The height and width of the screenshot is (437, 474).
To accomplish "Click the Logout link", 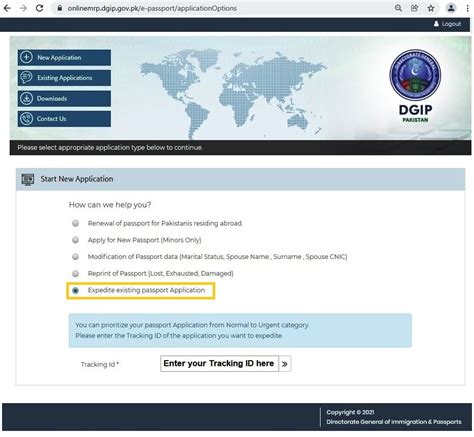I will (448, 24).
